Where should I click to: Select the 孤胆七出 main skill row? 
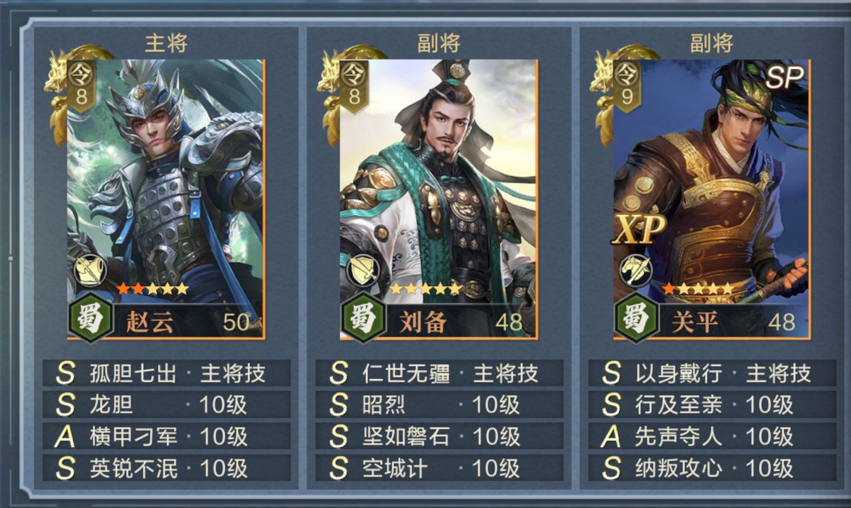[167, 373]
